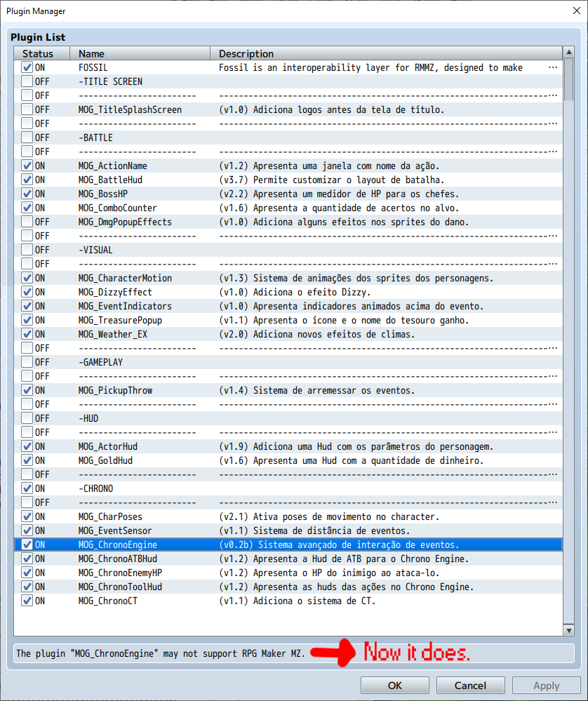Click the Description column header
588x701 pixels.
click(387, 53)
